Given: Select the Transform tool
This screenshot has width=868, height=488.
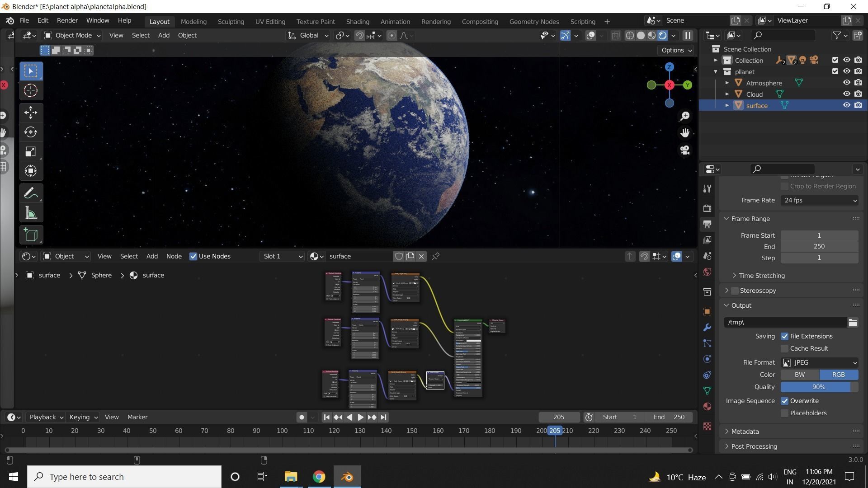Looking at the screenshot, I should click(x=31, y=171).
